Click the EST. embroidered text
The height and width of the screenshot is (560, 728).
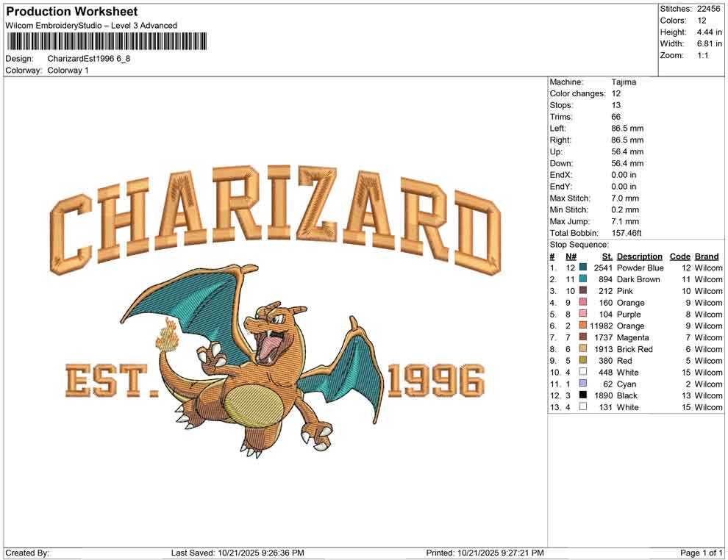111,381
